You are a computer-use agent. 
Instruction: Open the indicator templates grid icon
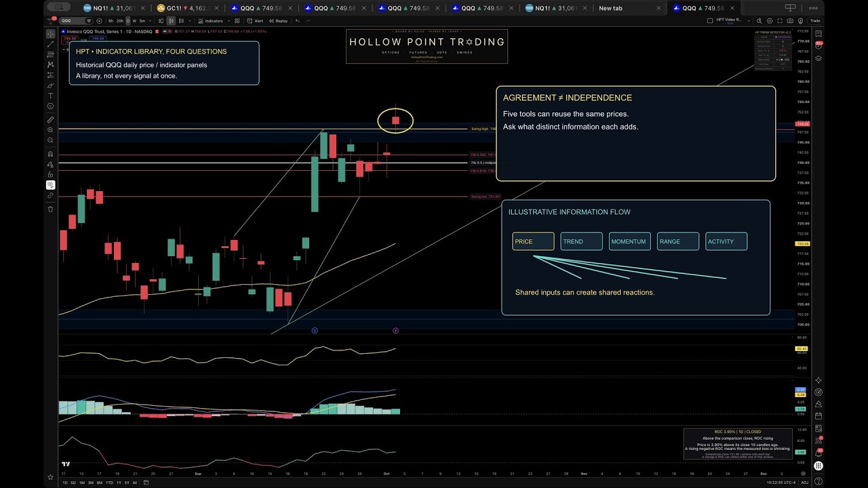237,21
